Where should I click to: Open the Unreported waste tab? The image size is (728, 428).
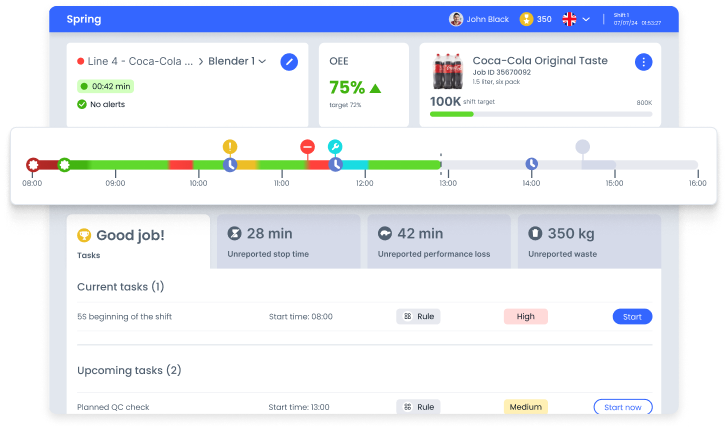[x=589, y=241]
